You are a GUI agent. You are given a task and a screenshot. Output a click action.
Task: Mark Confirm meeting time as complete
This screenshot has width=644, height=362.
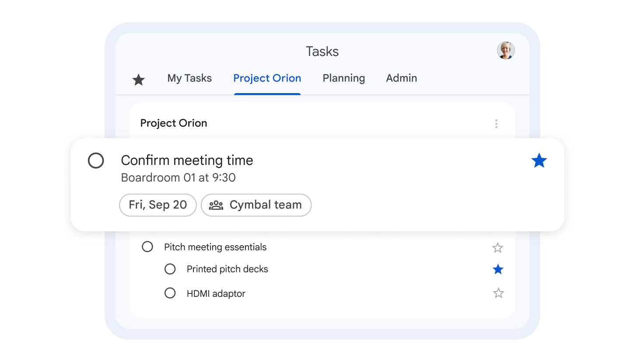(96, 161)
